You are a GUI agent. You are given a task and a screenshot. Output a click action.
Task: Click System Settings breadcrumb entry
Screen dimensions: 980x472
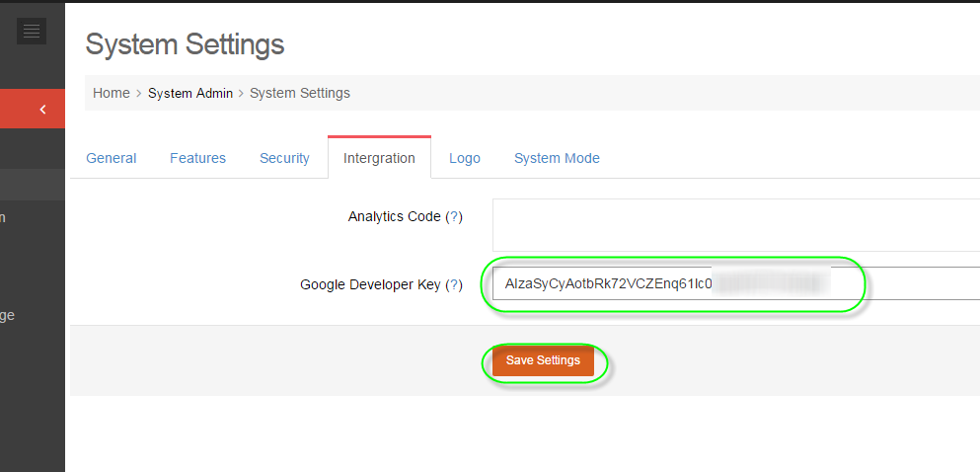tap(300, 93)
